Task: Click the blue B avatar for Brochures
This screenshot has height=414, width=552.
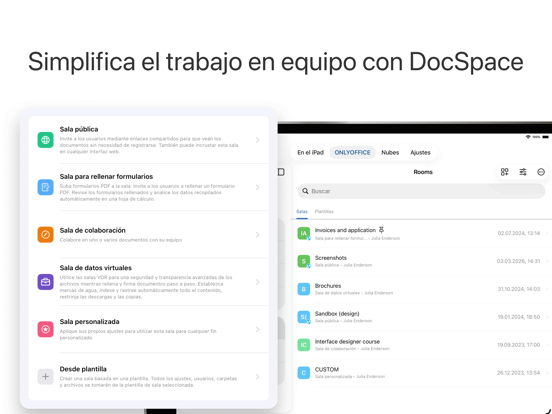Action: pos(303,289)
